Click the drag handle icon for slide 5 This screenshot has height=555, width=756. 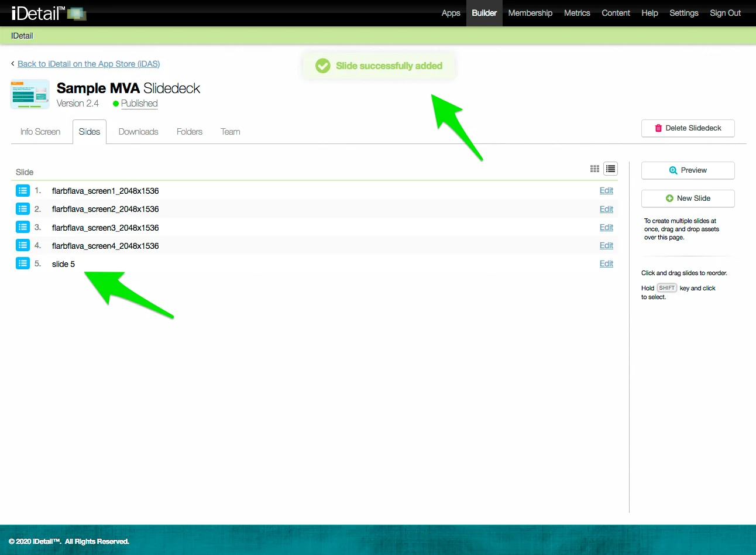23,263
